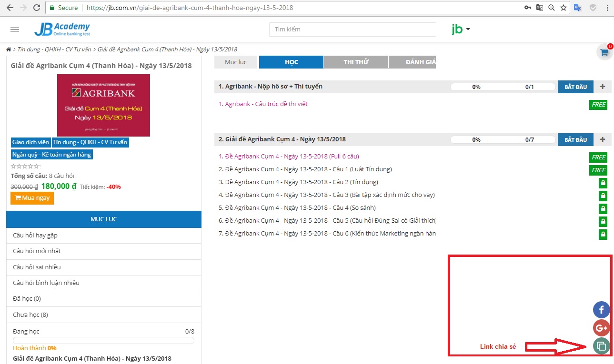The height and width of the screenshot is (364, 614).
Task: Open the zoom magnifier icon in address bar
Action: [552, 8]
